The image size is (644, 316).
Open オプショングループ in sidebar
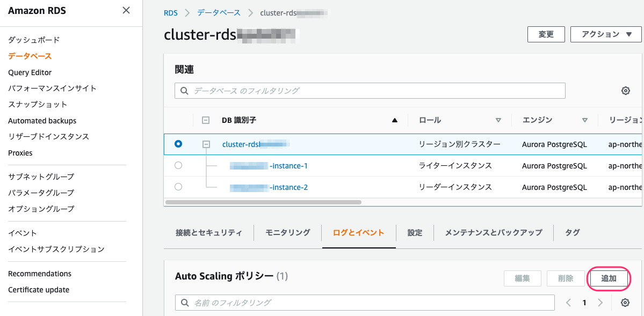pos(41,209)
